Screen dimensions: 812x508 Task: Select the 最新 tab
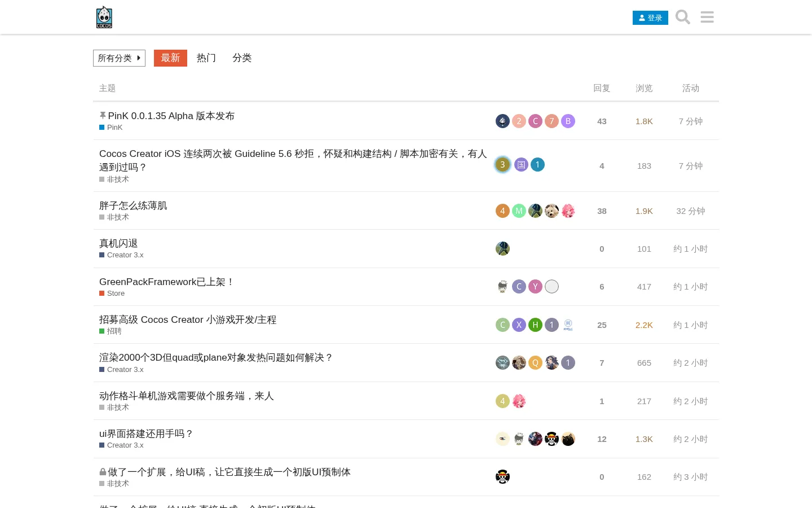point(170,58)
